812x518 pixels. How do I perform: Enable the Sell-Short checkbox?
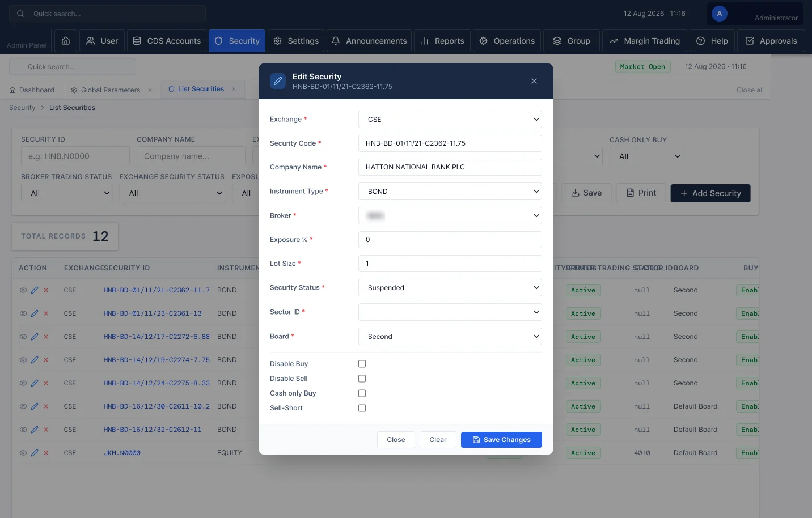(x=362, y=408)
